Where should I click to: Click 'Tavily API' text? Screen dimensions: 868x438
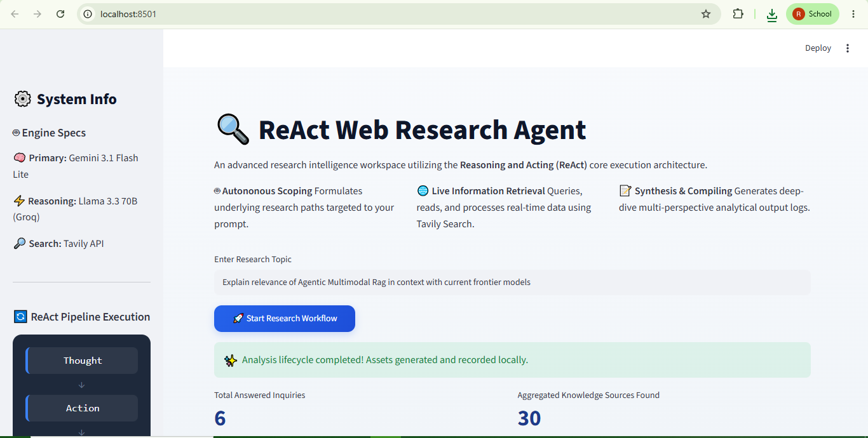[83, 244]
